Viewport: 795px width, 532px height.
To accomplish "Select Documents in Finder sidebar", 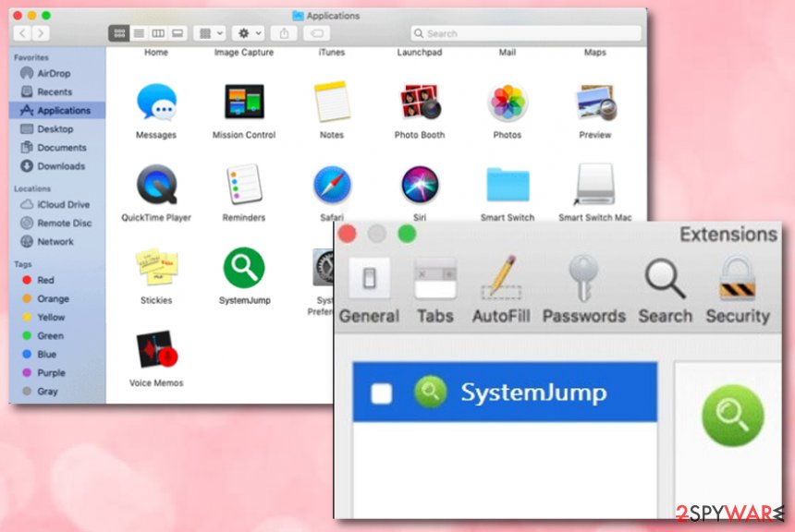I will coord(56,148).
